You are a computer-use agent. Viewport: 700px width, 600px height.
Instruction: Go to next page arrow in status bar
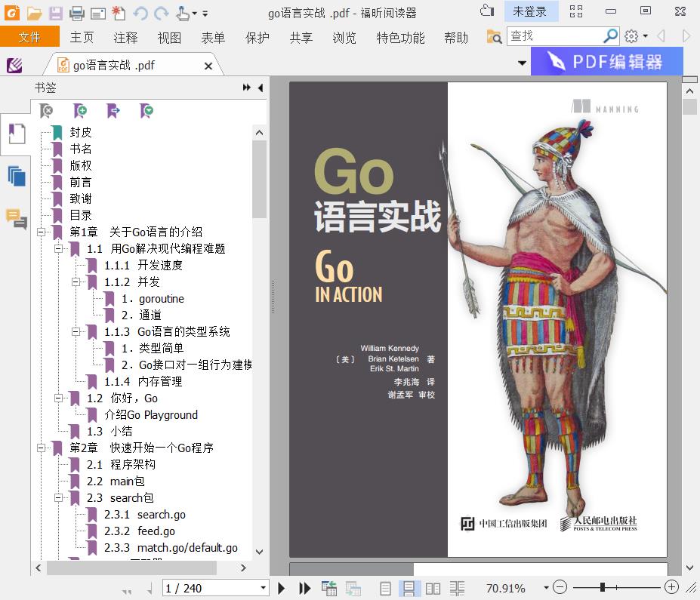[281, 589]
